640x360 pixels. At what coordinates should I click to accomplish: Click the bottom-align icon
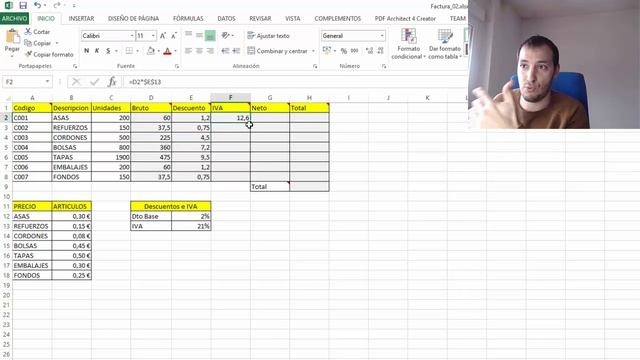pyautogui.click(x=210, y=36)
